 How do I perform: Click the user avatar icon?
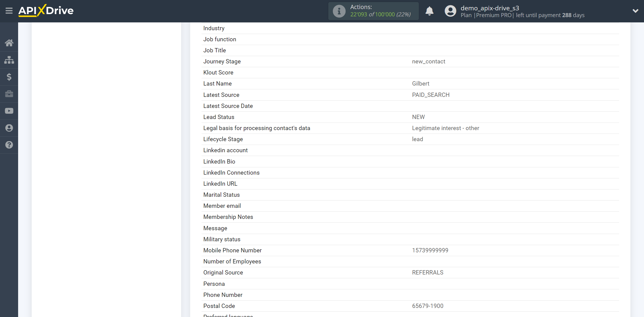(450, 11)
